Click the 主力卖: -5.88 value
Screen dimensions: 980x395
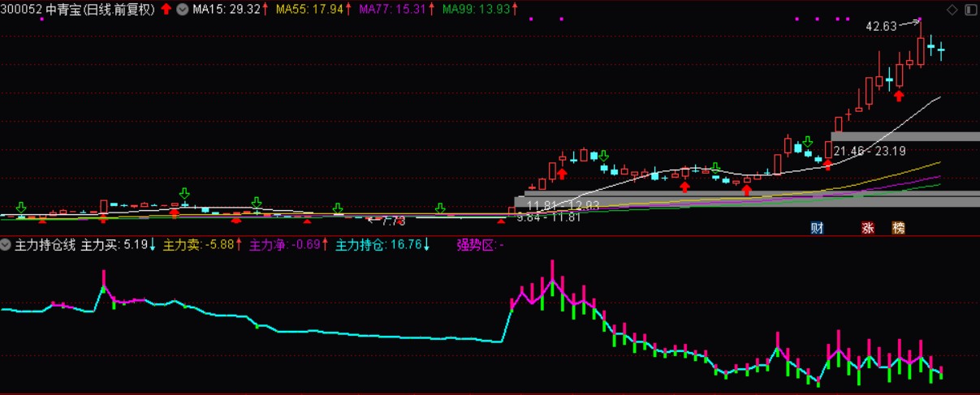[x=199, y=244]
